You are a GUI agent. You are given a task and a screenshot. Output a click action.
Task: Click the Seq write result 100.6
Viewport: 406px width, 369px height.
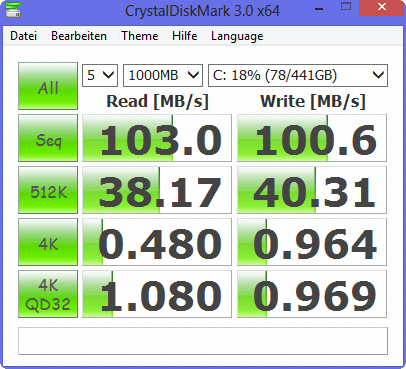point(312,138)
